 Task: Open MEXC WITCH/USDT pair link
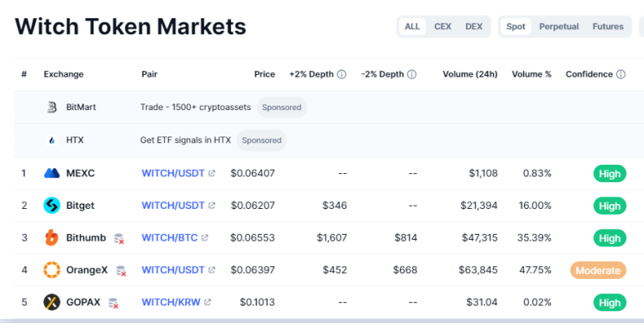[x=173, y=173]
